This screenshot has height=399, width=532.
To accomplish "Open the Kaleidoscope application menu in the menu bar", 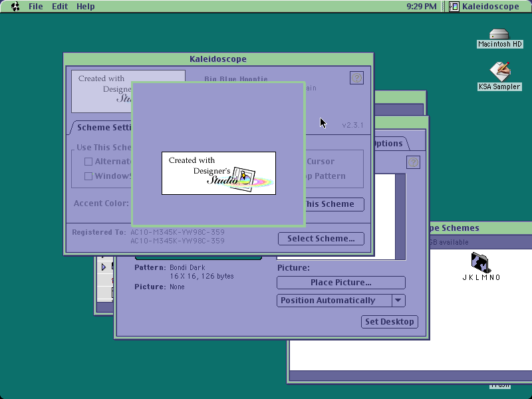I will coord(484,7).
